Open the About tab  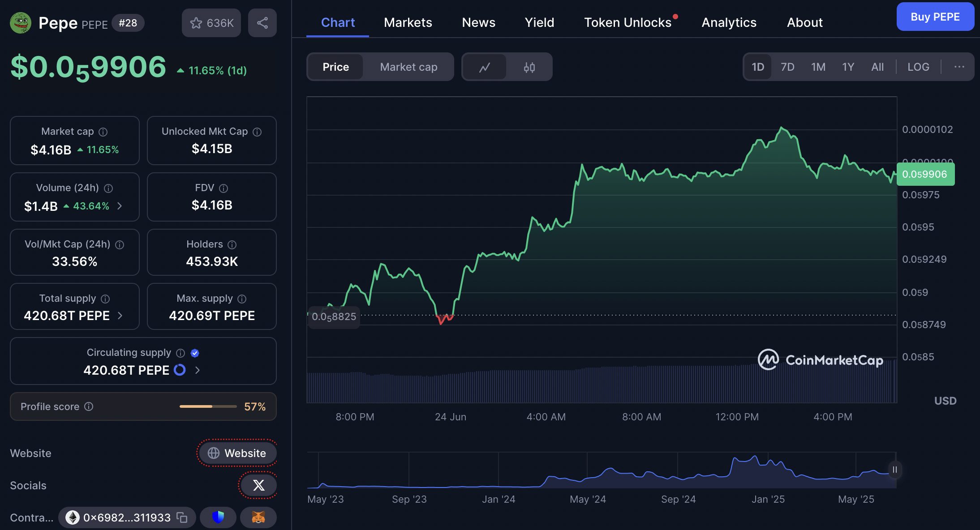804,22
